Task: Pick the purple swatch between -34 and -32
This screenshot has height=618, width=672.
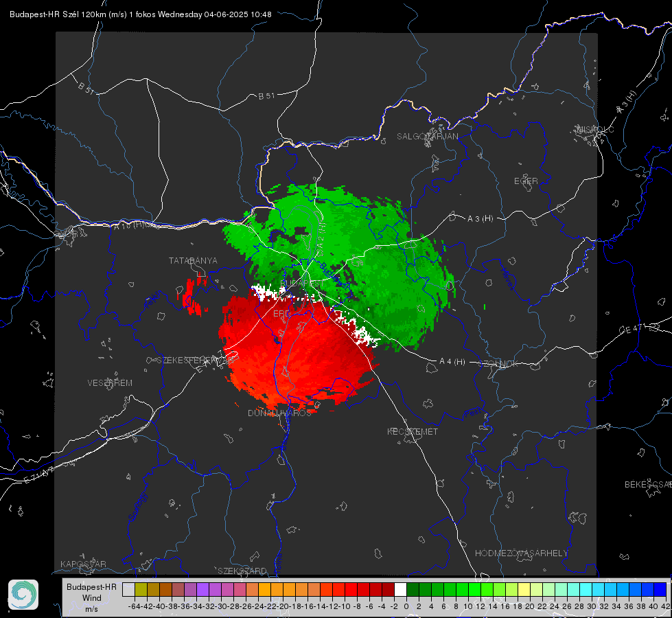Action: pyautogui.click(x=202, y=589)
